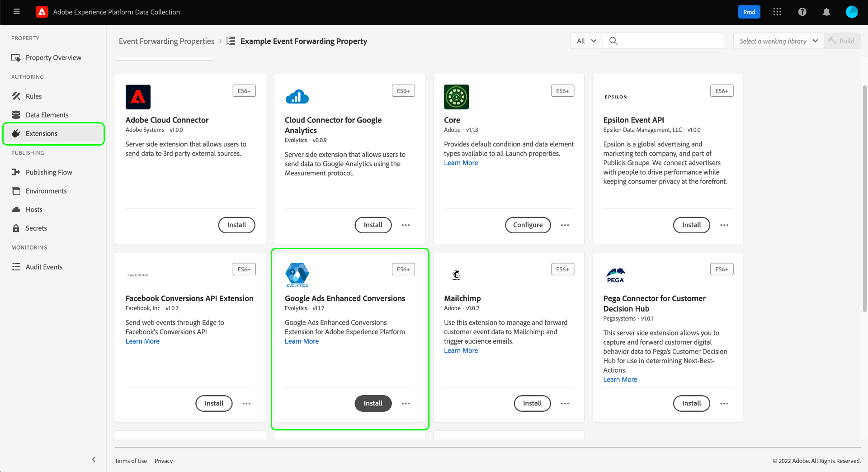
Task: Install the Google Ads Enhanced Conversions extension
Action: 373,404
